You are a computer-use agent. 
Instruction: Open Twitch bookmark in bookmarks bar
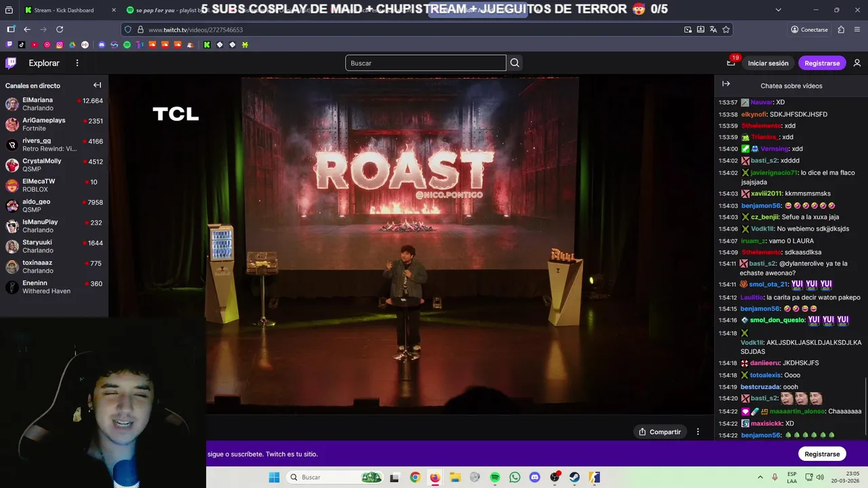tap(9, 45)
